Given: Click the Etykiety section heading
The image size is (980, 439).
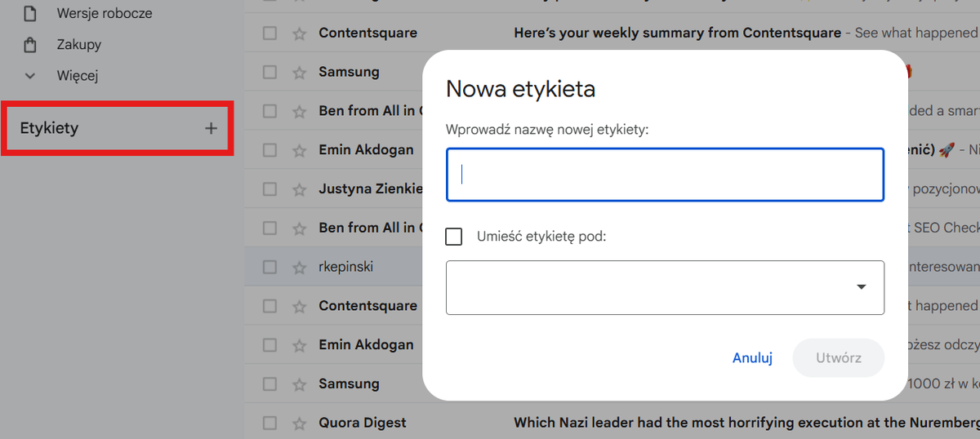Looking at the screenshot, I should (49, 128).
